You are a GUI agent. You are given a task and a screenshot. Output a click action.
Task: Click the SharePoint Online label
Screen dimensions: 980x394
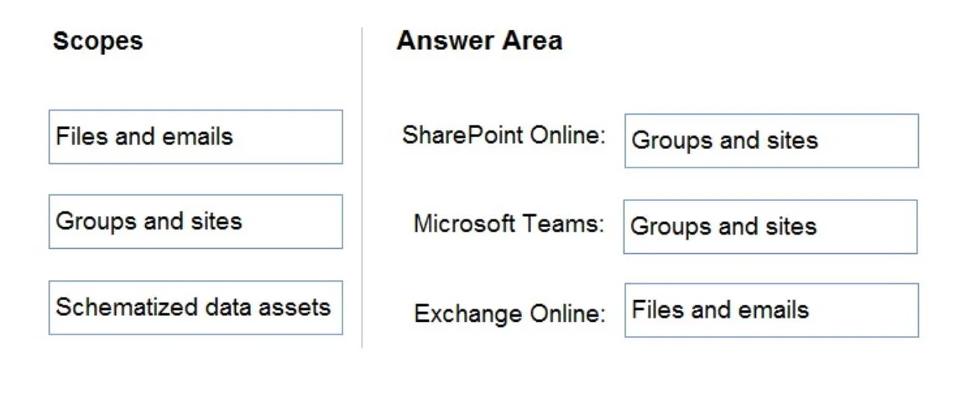(x=504, y=136)
